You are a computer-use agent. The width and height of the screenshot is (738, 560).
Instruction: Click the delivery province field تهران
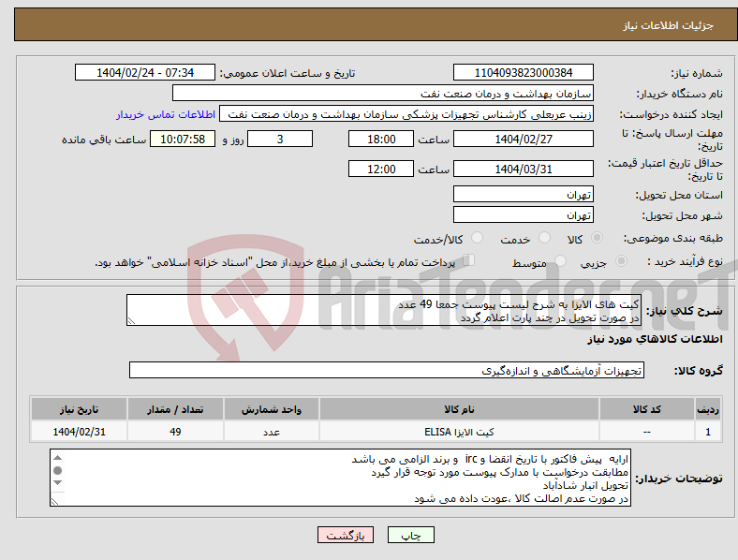(523, 194)
